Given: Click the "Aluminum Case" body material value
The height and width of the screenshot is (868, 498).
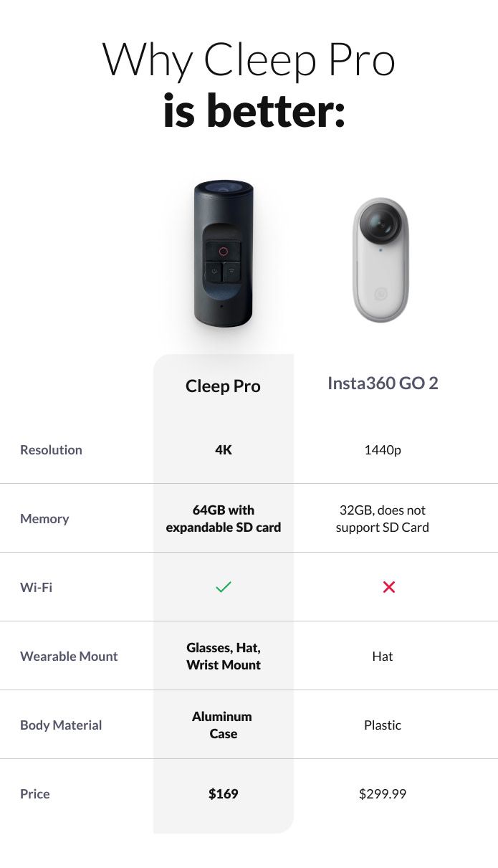Looking at the screenshot, I should tap(224, 725).
